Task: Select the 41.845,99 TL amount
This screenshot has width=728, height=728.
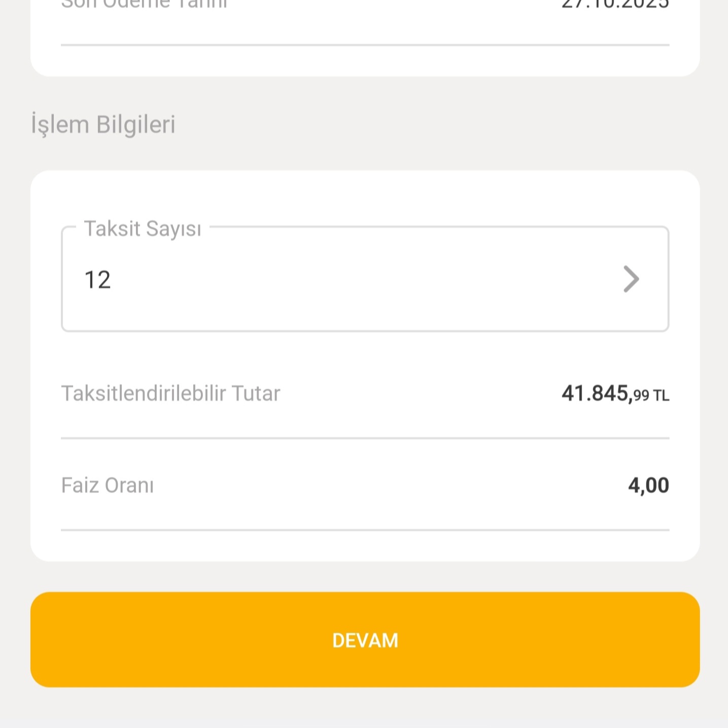Action: [615, 394]
